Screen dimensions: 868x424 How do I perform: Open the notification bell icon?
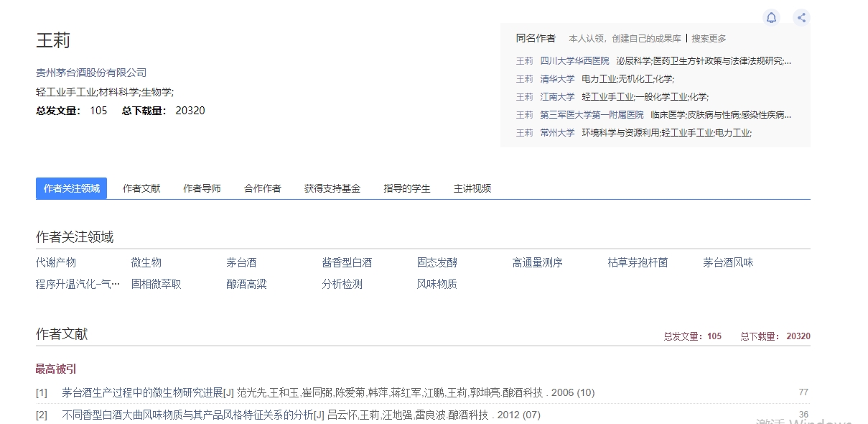771,17
